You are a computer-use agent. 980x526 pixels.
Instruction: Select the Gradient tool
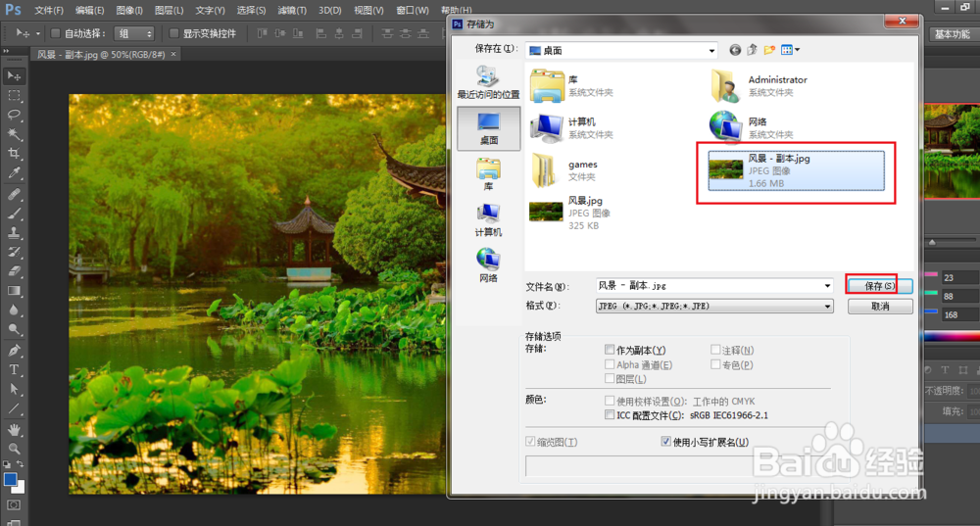[13, 291]
